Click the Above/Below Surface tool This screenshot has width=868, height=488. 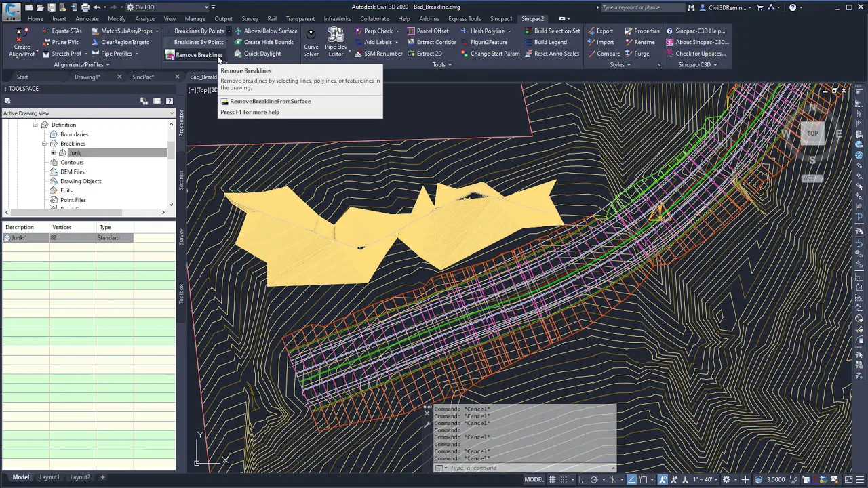[x=265, y=31]
